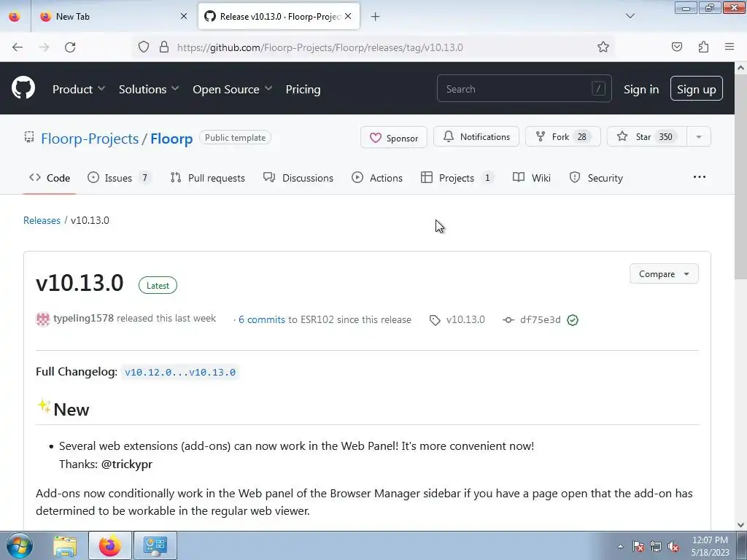View 6 commits since this release
747x560 pixels.
click(x=262, y=320)
